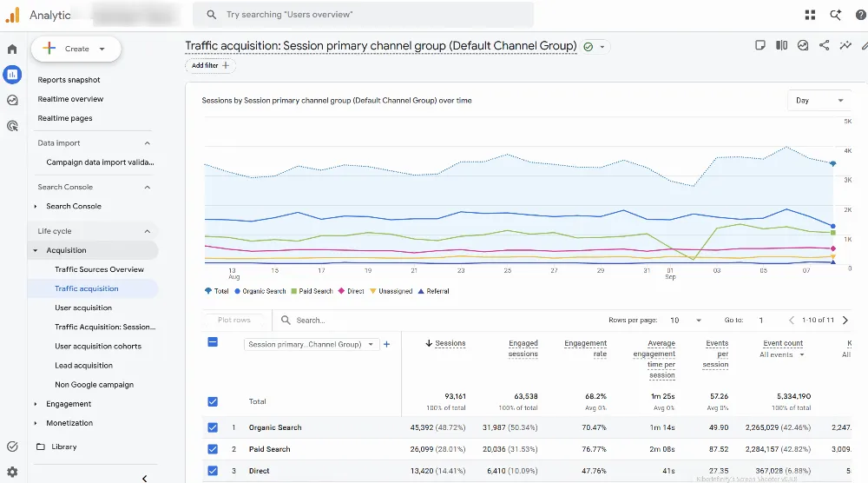
Task: Click the insights trend circle icon
Action: (803, 45)
